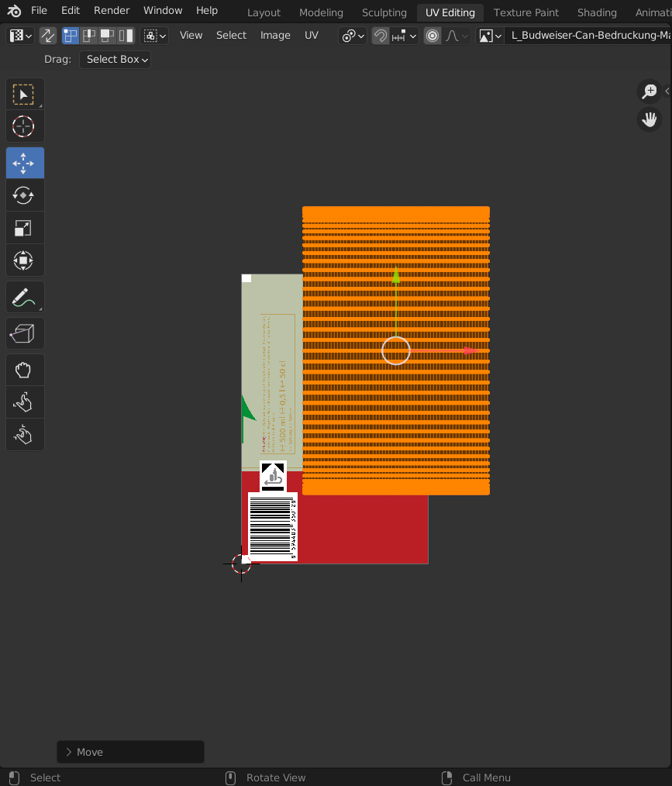Choose the Rotate tool
The image size is (672, 786).
point(24,195)
